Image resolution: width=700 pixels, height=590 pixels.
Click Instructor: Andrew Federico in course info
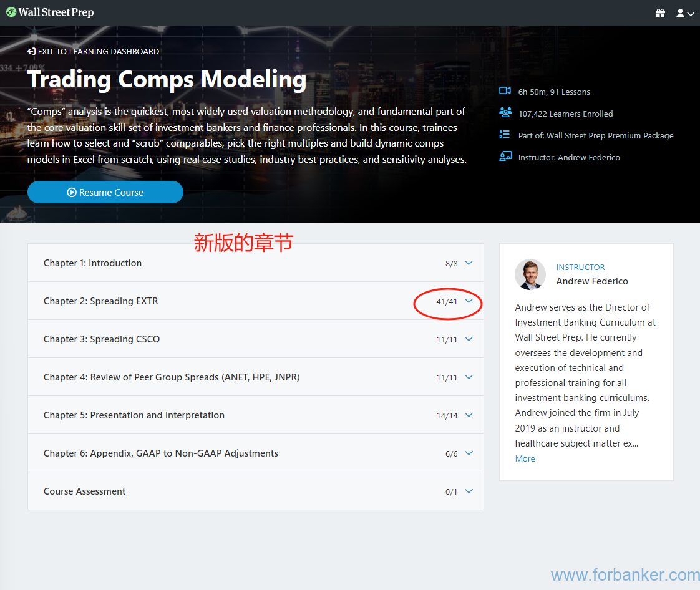point(569,158)
